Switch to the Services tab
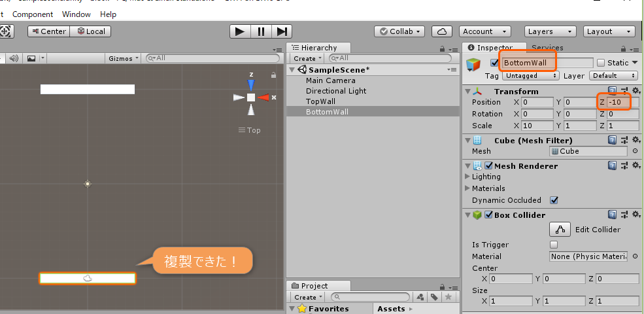The image size is (644, 314). pyautogui.click(x=547, y=48)
